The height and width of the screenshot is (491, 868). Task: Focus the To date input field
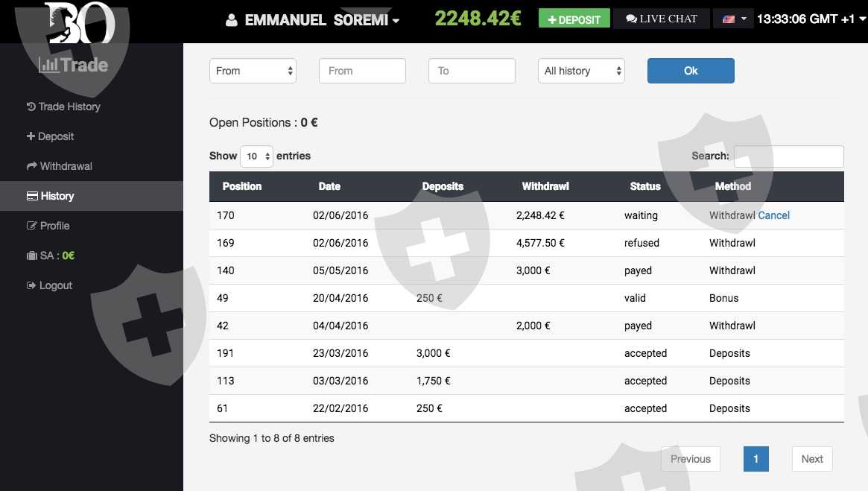tap(472, 71)
